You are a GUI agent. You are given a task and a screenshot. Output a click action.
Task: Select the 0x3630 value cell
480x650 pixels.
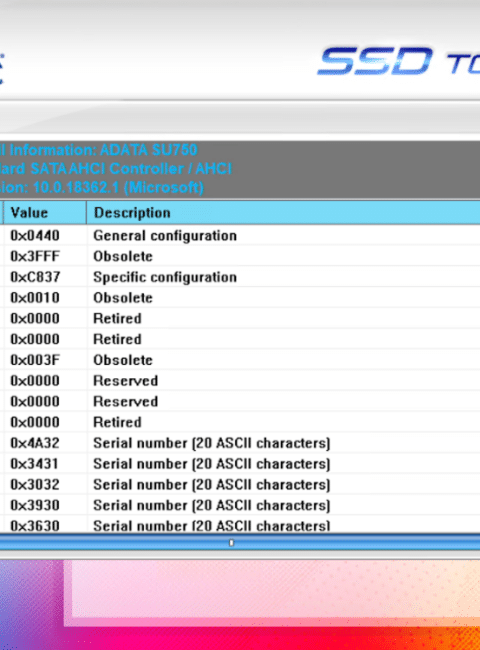click(35, 525)
